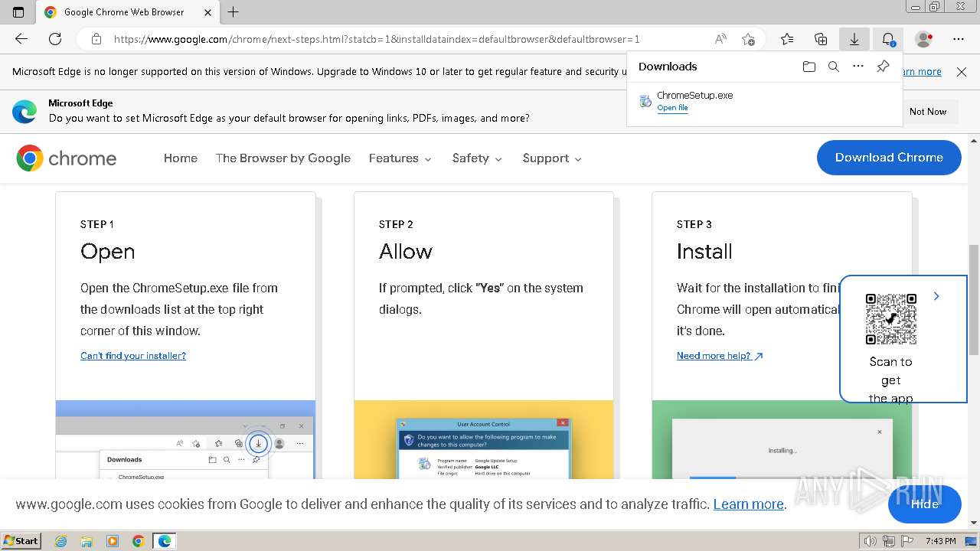Open The Browser by Google page
980x551 pixels.
283,158
